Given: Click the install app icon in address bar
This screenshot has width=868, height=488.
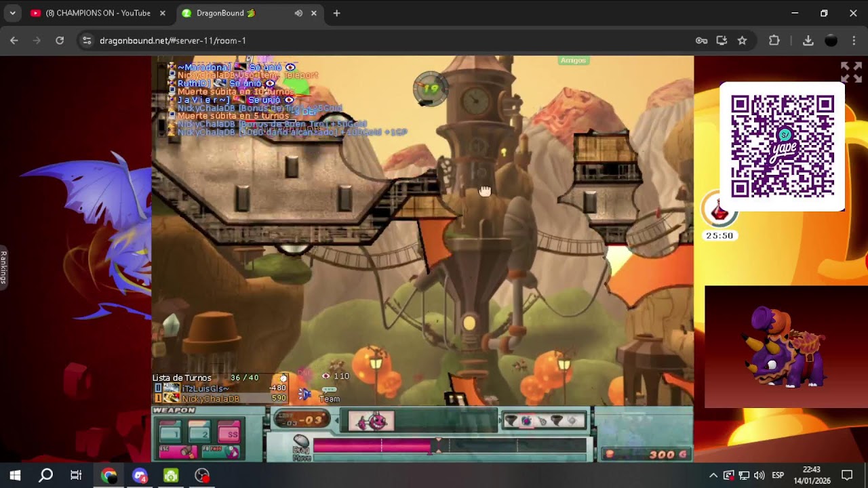Looking at the screenshot, I should pyautogui.click(x=722, y=41).
